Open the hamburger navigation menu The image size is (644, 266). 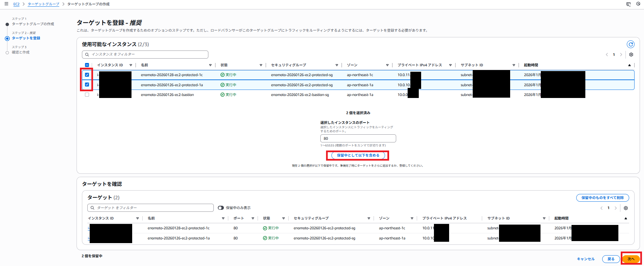pos(6,4)
